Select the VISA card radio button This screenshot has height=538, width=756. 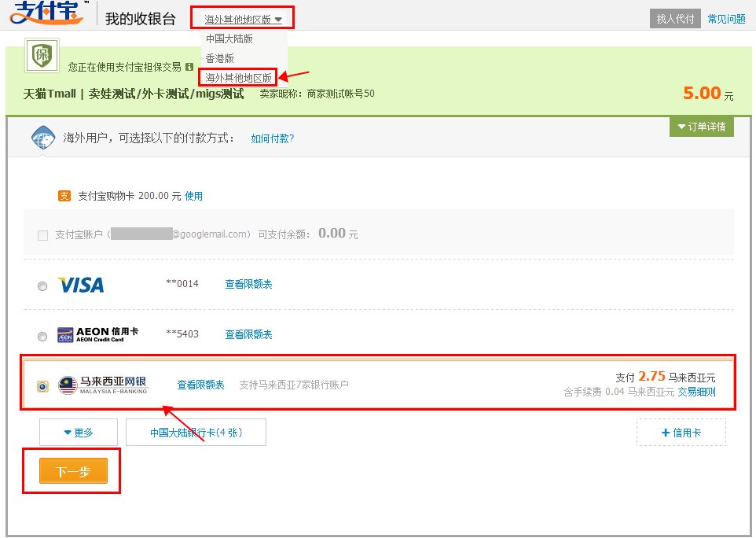42,286
